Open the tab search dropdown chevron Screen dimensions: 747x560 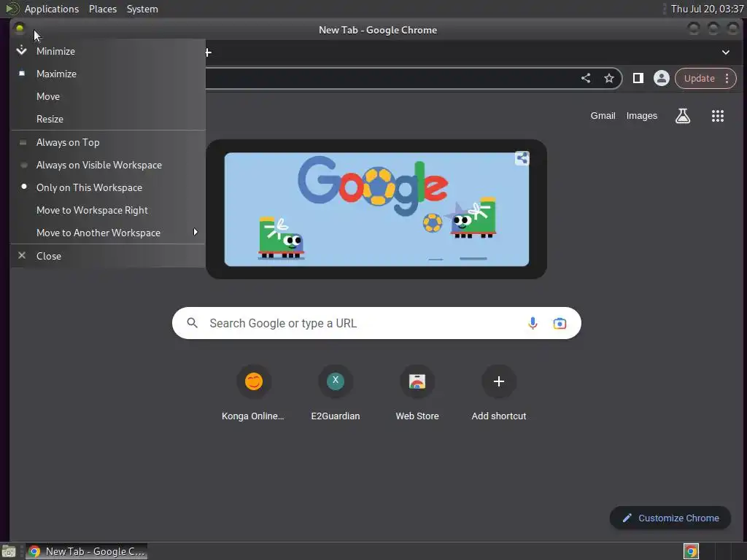(x=726, y=52)
